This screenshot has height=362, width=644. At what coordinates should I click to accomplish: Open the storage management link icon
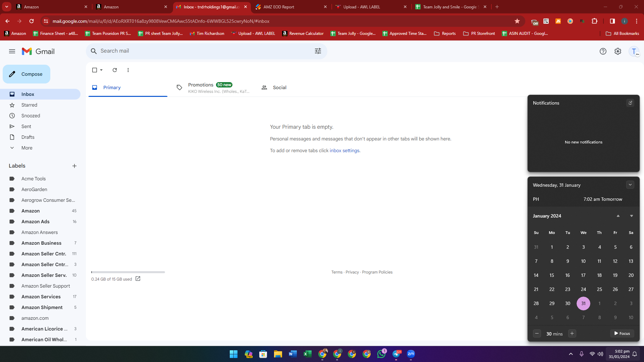[x=138, y=279]
